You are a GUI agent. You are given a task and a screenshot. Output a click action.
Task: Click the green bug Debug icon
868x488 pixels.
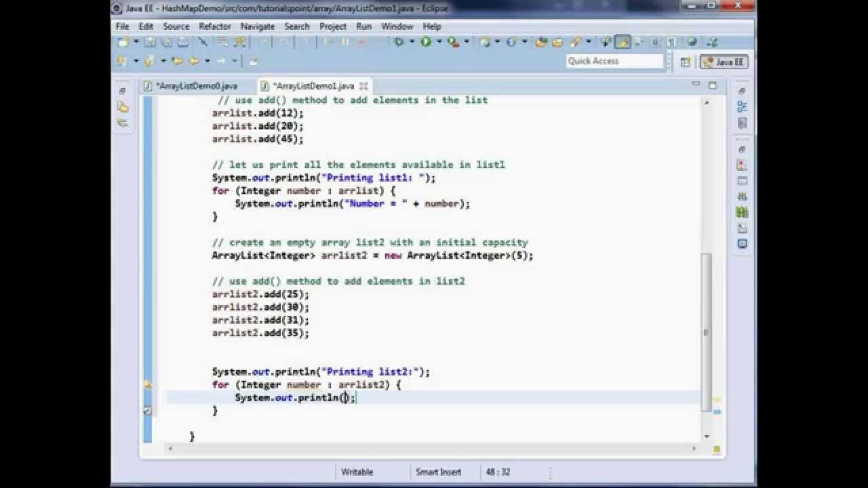click(399, 42)
